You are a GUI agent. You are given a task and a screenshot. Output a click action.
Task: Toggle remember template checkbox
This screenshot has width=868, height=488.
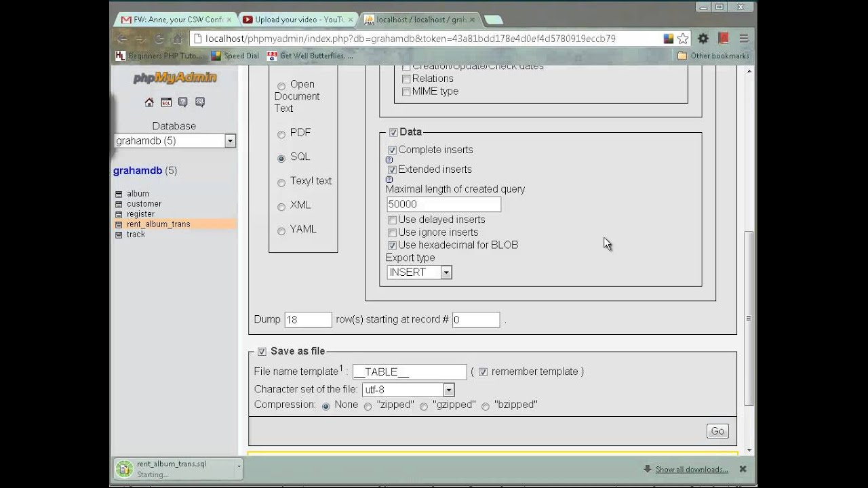483,372
